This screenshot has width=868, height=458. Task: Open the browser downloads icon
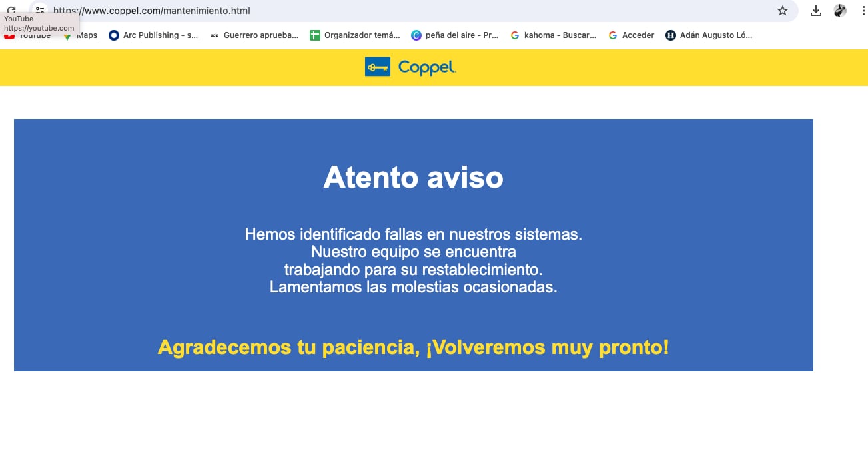[815, 11]
